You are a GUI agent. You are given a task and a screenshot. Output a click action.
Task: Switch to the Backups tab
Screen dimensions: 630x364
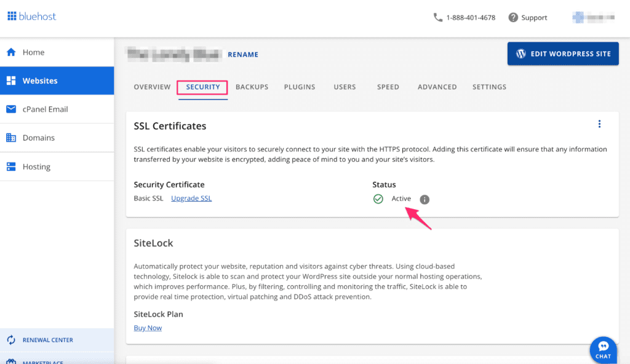pos(252,87)
